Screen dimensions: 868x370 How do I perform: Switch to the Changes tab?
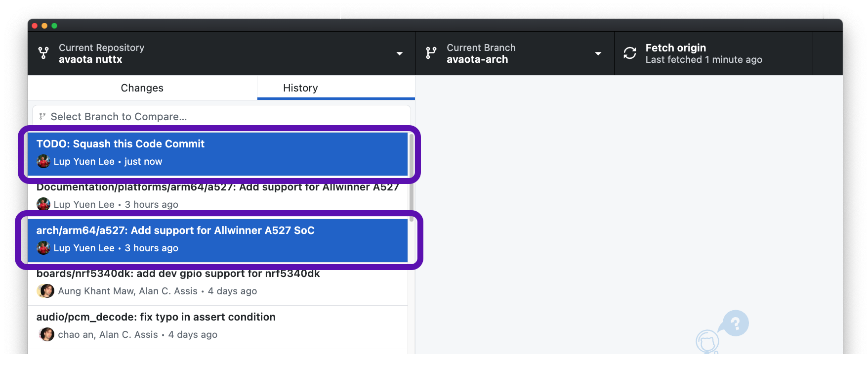click(x=142, y=88)
